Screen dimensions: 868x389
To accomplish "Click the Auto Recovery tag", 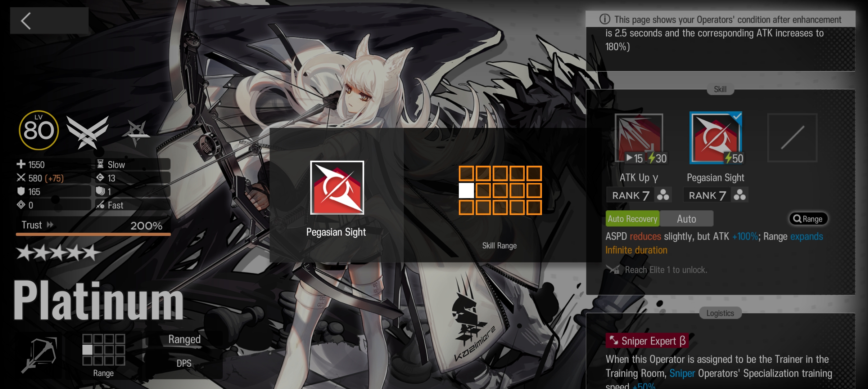I will click(632, 219).
